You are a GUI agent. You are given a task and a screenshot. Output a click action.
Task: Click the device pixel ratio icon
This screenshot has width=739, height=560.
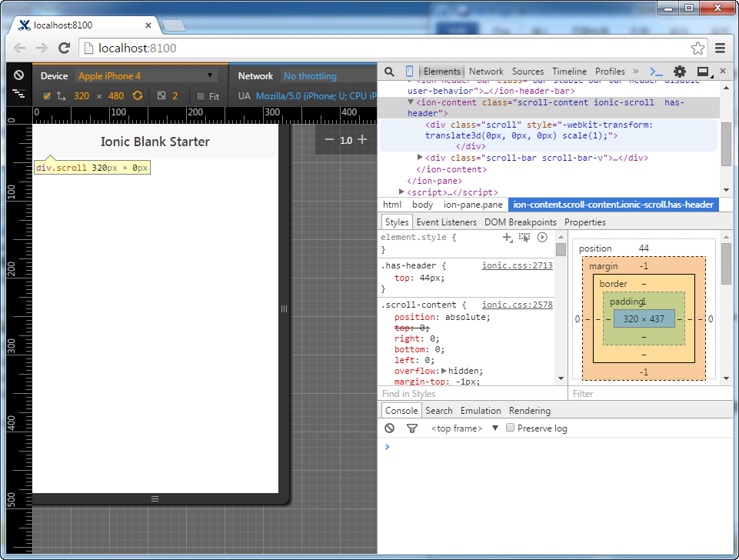click(161, 95)
